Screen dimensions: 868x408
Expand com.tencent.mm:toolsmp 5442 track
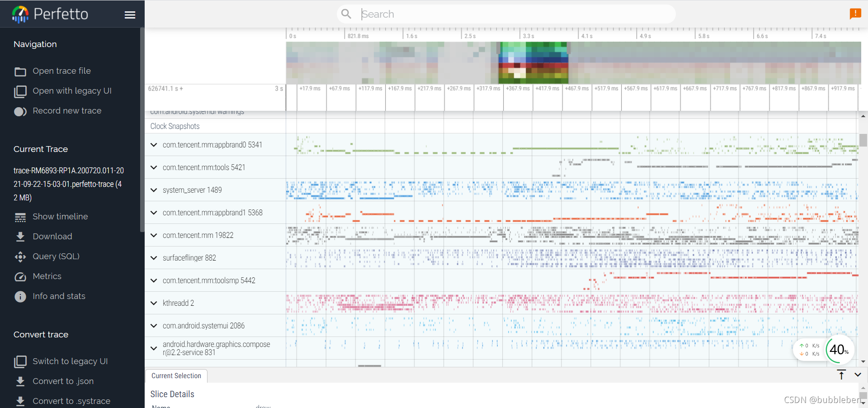click(x=154, y=280)
